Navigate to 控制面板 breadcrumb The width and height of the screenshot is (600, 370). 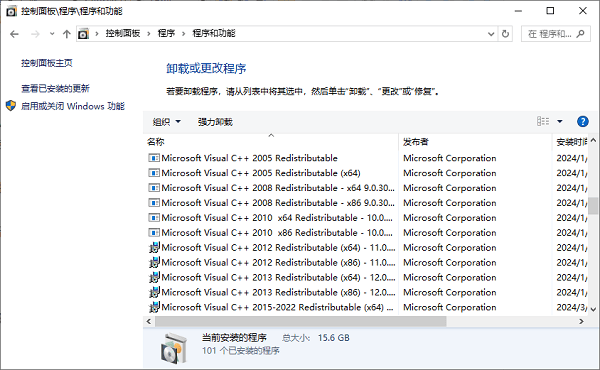[x=123, y=34]
